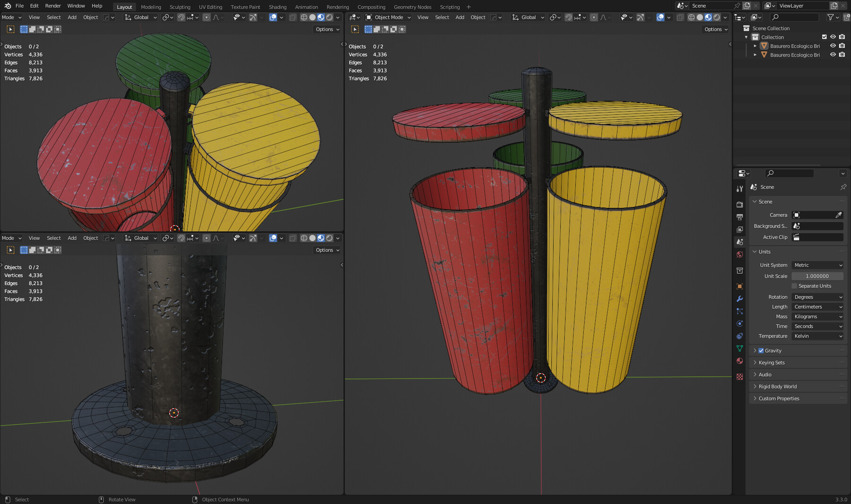Open the Physics Properties tab

[x=740, y=323]
